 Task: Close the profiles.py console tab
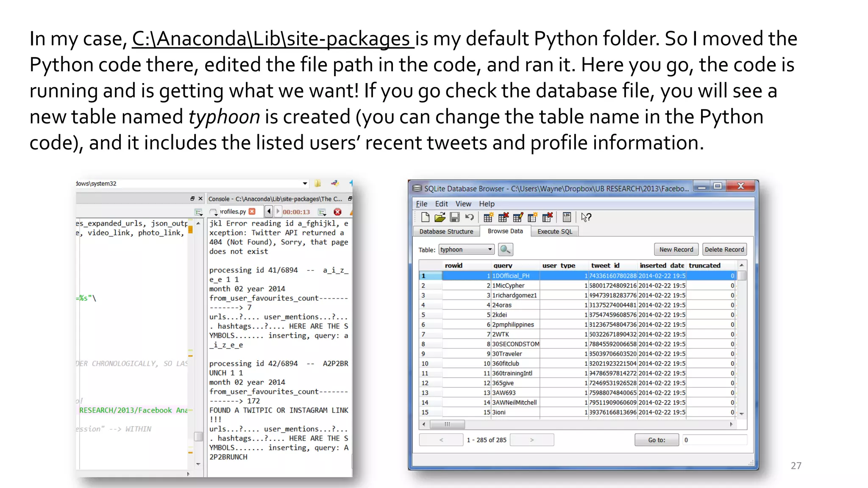point(252,211)
